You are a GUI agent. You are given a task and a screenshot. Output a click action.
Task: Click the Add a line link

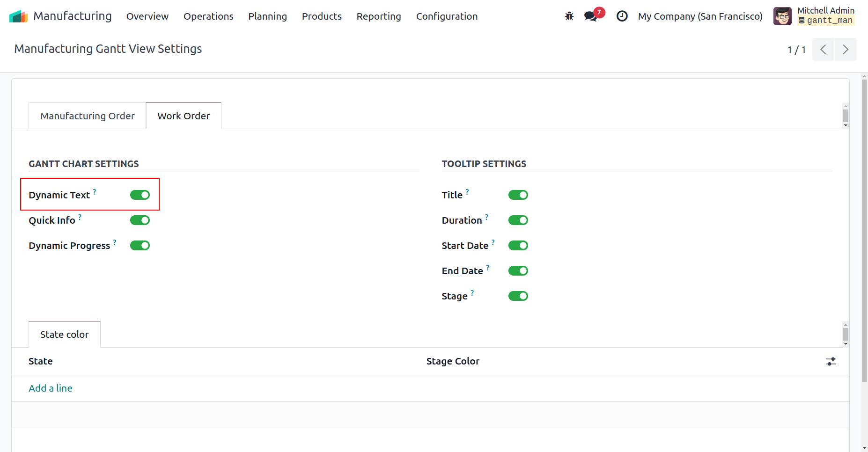click(51, 388)
